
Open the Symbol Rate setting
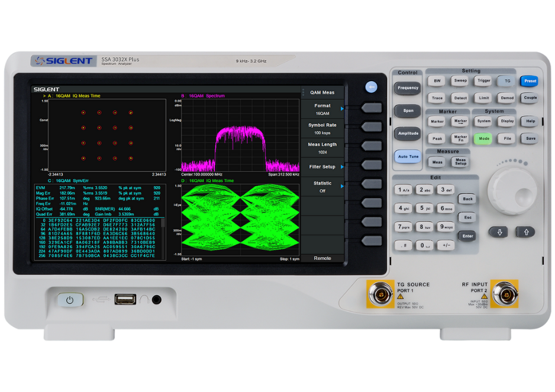pyautogui.click(x=322, y=128)
